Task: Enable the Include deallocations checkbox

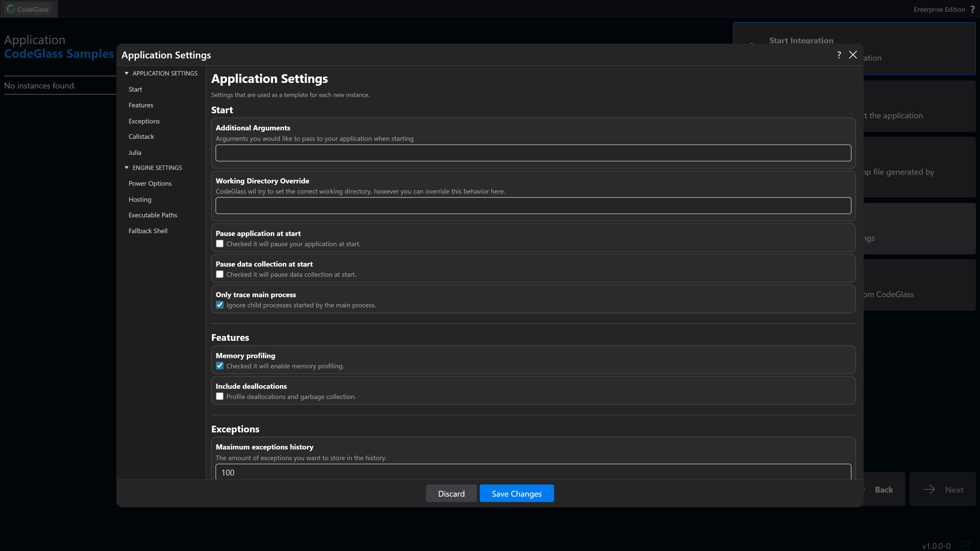Action: click(x=219, y=396)
